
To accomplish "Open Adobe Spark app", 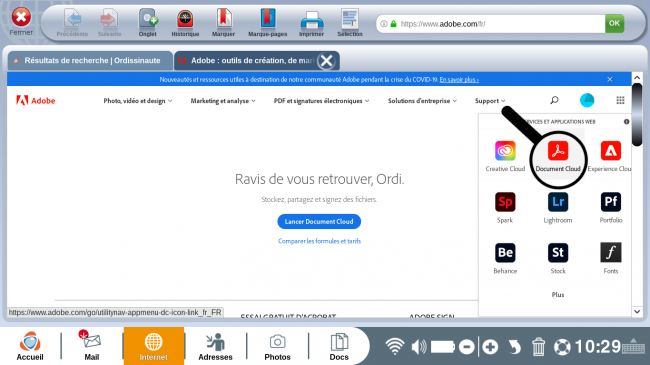I will tap(505, 207).
